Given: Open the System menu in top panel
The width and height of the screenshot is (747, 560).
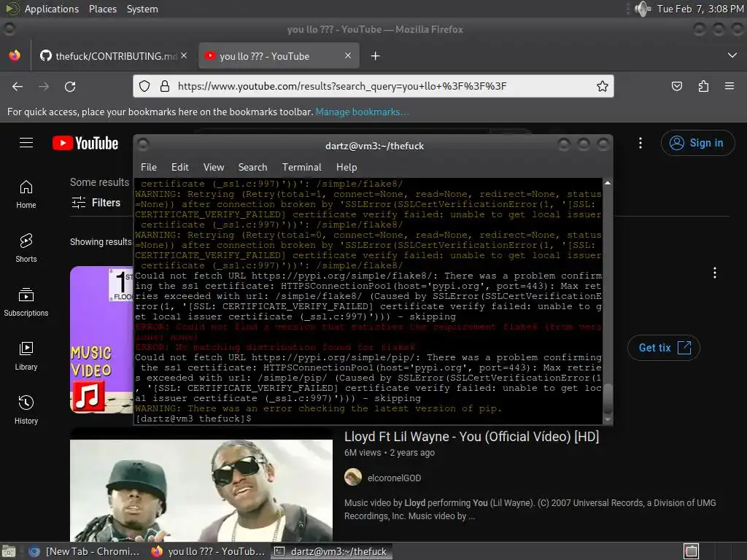Looking at the screenshot, I should coord(142,9).
